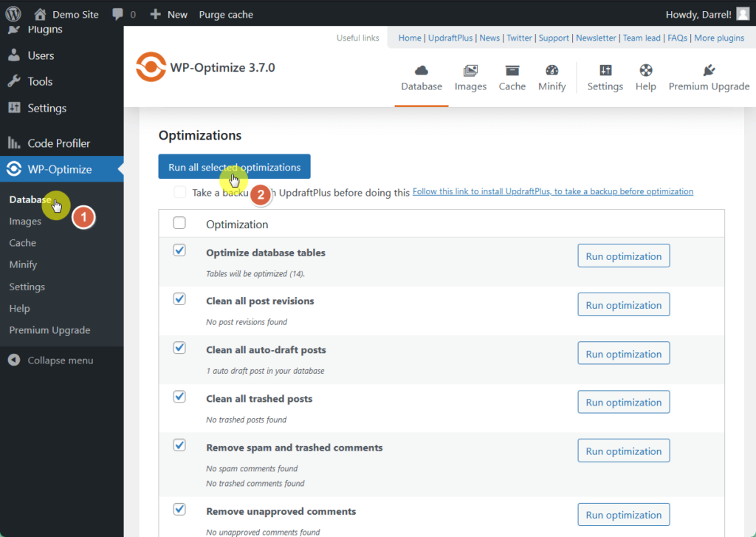Run optimization for Remove unapproved comments
The image size is (756, 537).
coord(623,515)
